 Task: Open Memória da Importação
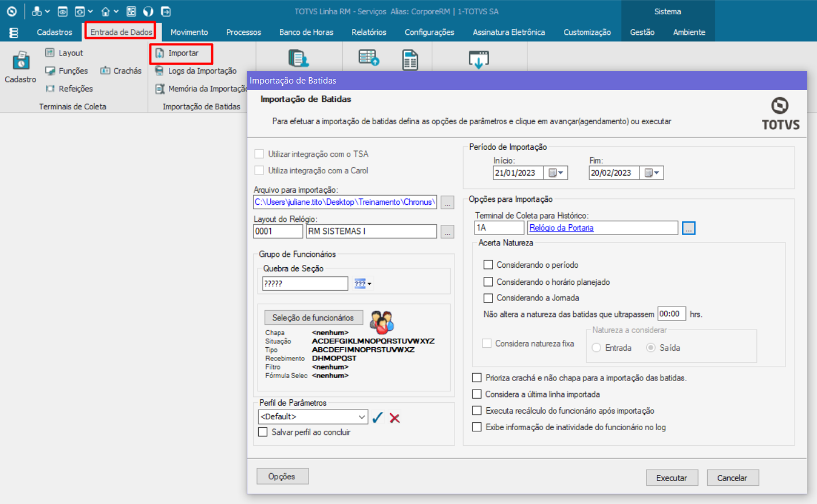(200, 89)
